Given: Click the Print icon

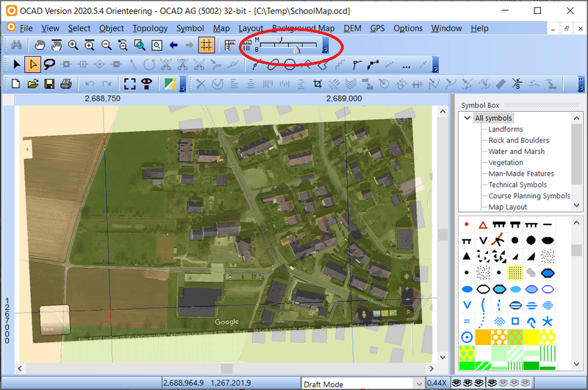Looking at the screenshot, I should 66,84.
